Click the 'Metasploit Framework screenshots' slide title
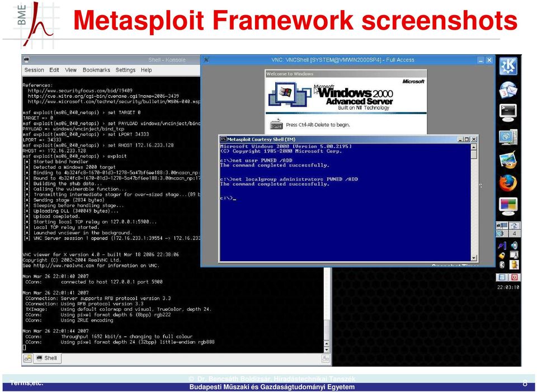Screen dimensions: 537x392 tap(295, 21)
